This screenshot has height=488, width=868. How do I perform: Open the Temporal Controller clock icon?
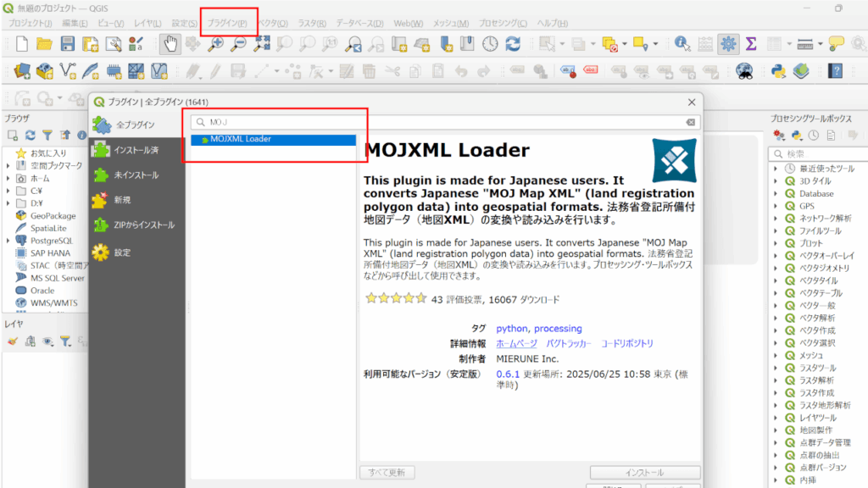[490, 44]
